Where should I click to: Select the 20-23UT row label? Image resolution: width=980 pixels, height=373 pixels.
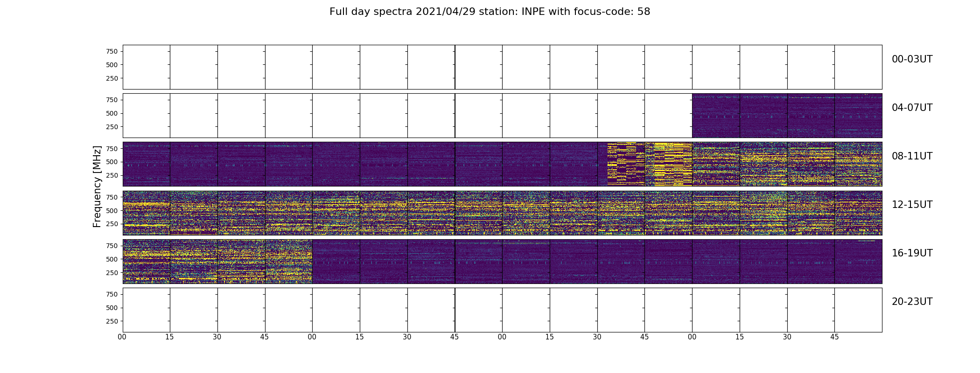coord(912,302)
